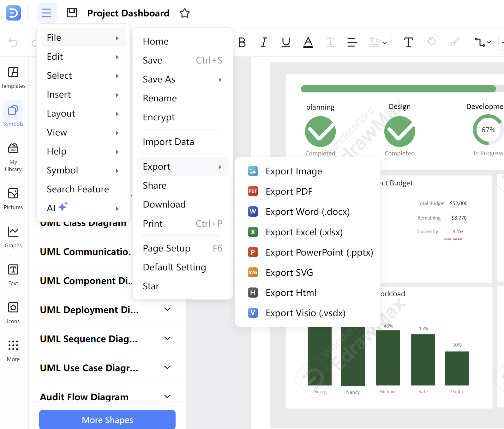Open Templates panel in sidebar
This screenshot has height=429, width=504.
pos(13,78)
